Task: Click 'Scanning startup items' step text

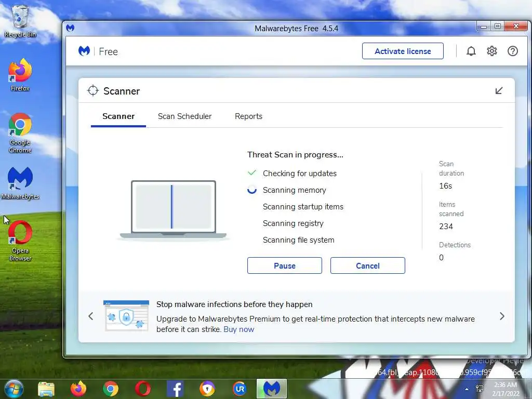Action: [303, 207]
